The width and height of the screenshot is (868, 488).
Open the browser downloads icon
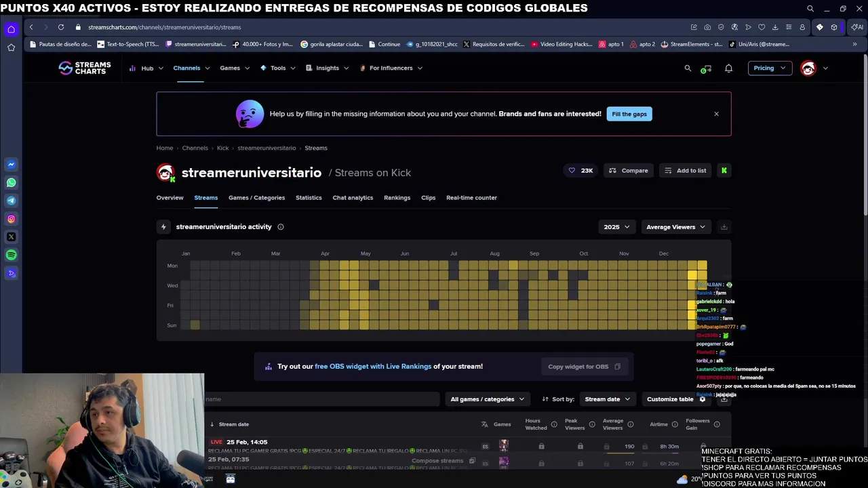pyautogui.click(x=775, y=27)
